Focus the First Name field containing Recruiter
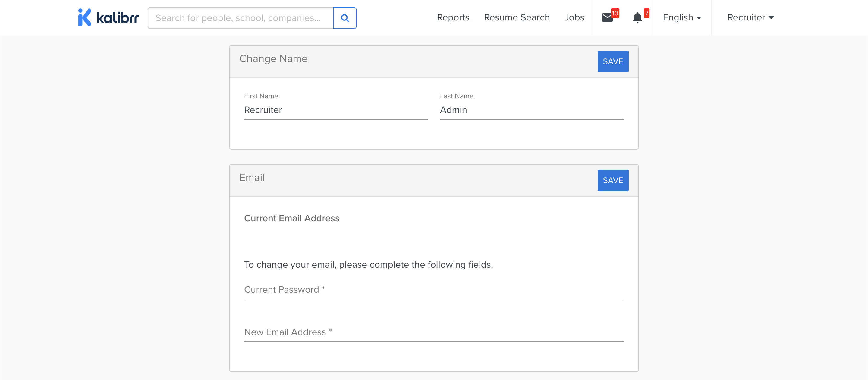868x380 pixels. point(336,110)
